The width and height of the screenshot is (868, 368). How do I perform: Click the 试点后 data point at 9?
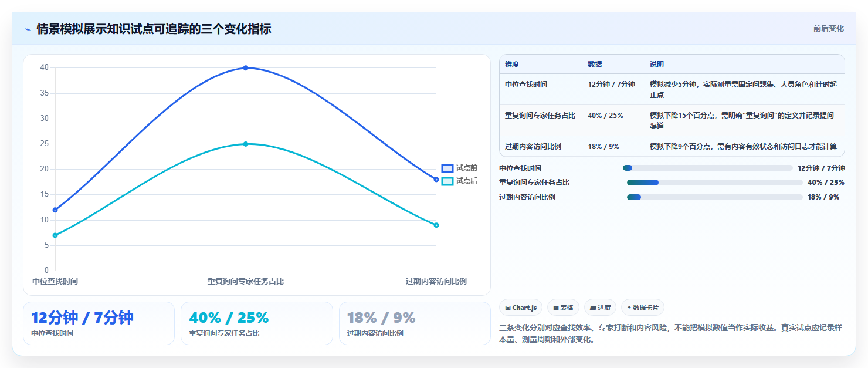click(436, 225)
